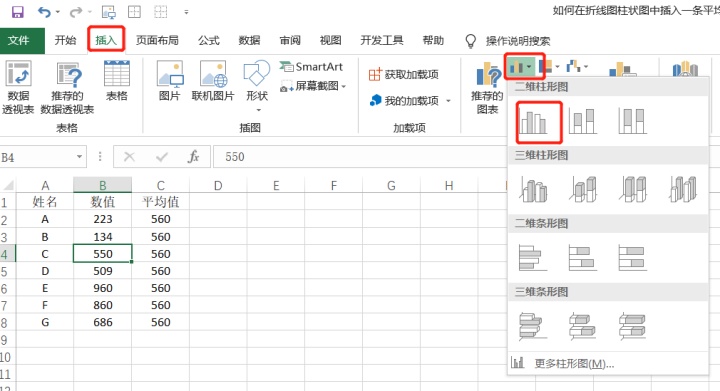Viewport: 720px width, 391px height.
Task: Go to the 公式 tab
Action: tap(209, 40)
